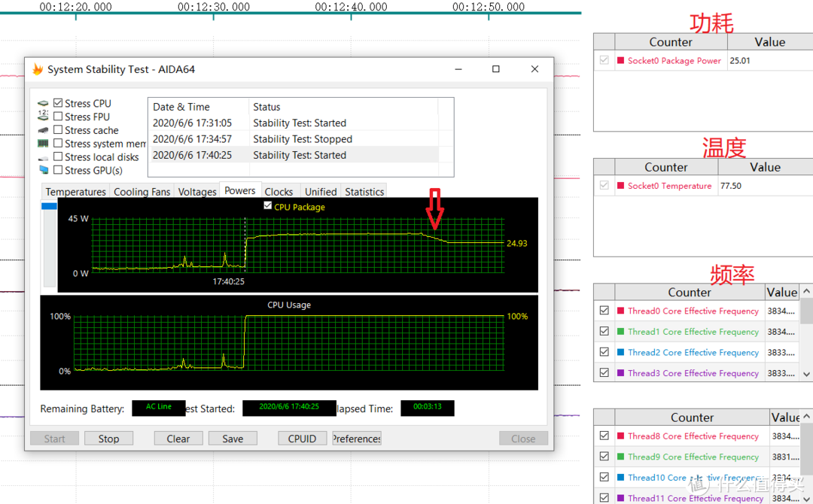Click the blue graph scale slider handle
The width and height of the screenshot is (813, 504).
(49, 206)
